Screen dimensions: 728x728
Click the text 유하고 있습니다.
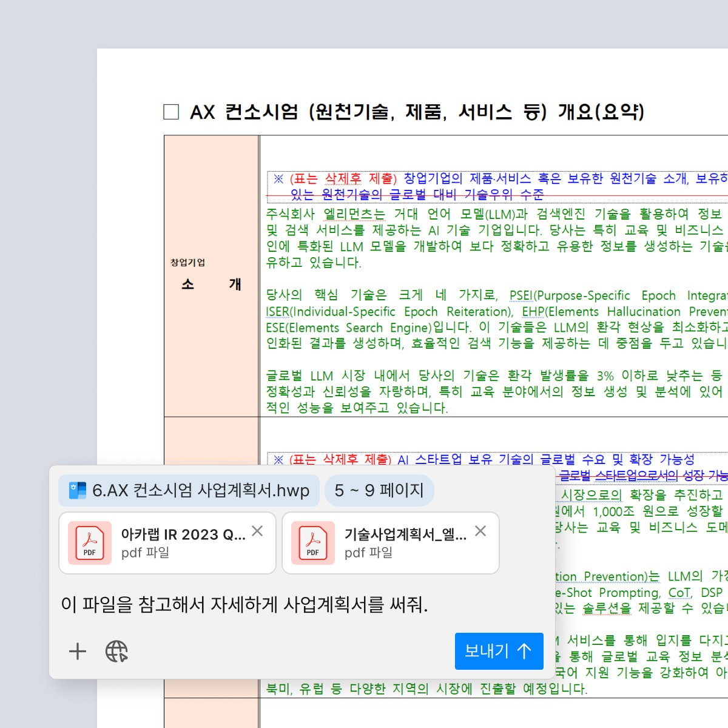point(314,263)
